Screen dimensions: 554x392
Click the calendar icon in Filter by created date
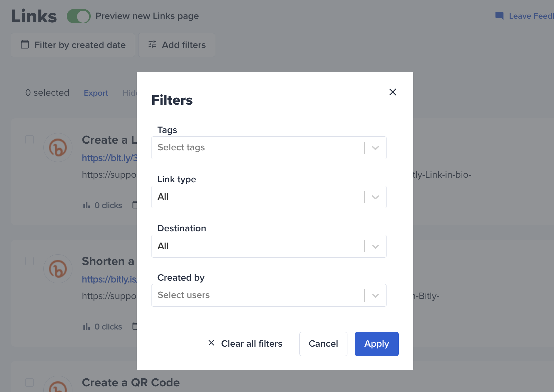25,44
